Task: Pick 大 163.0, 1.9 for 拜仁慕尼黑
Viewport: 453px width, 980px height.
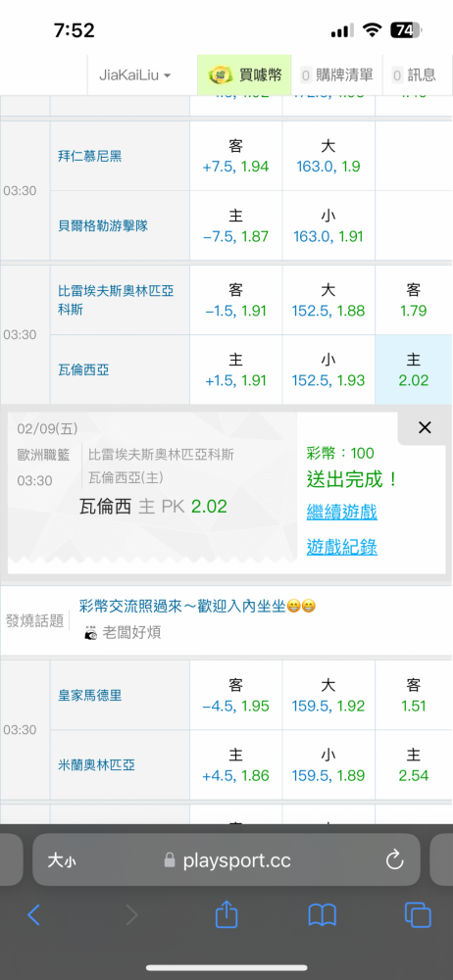Action: 328,156
